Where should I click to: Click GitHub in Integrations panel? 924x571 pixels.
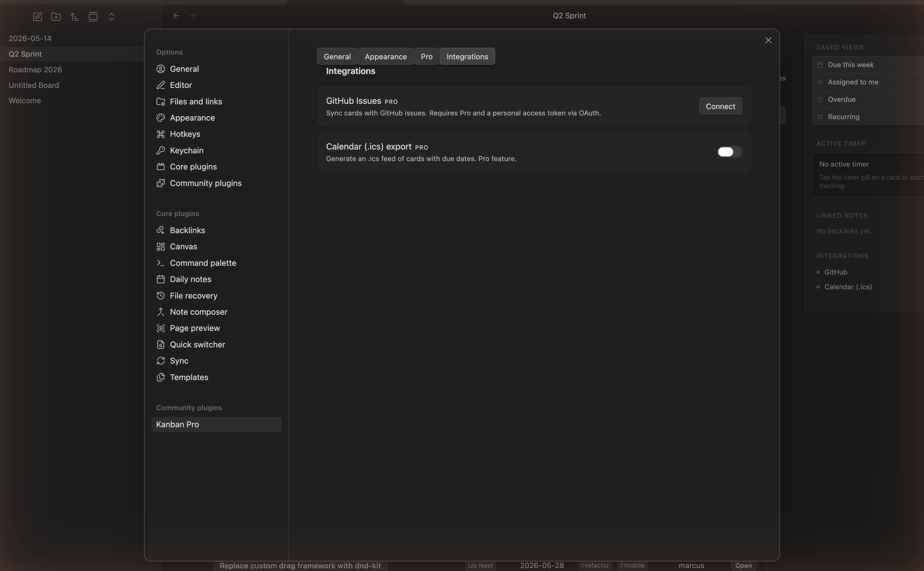(835, 272)
